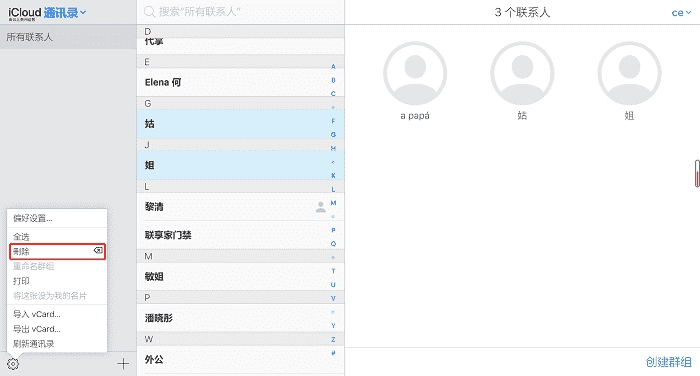
Task: Select contact Elena 何
Action: (240, 82)
